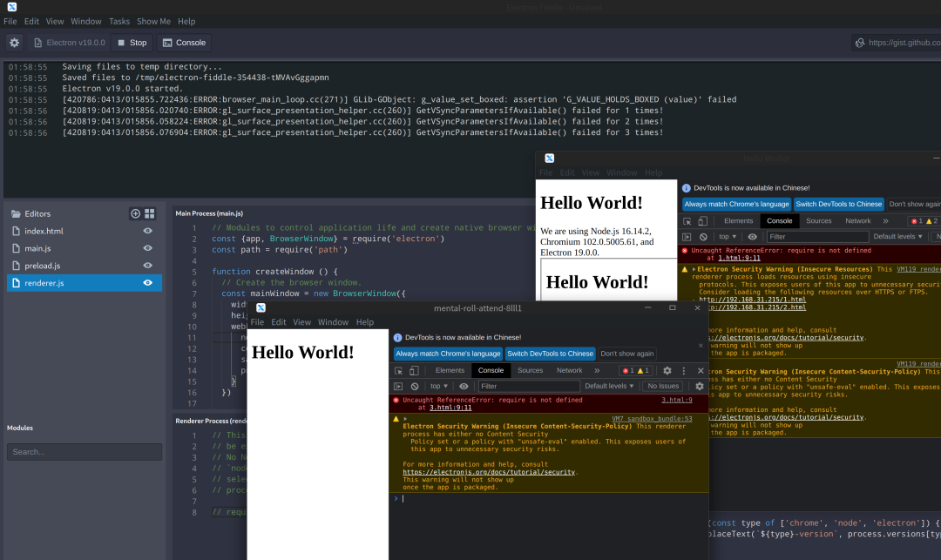Open the Show Me menu
The image size is (941, 560).
click(153, 21)
